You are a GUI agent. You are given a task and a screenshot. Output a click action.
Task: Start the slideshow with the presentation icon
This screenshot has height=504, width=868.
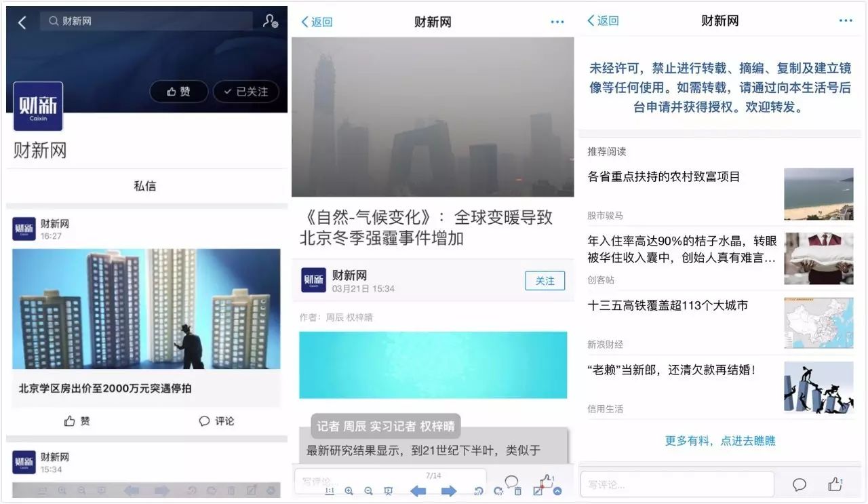(x=389, y=490)
